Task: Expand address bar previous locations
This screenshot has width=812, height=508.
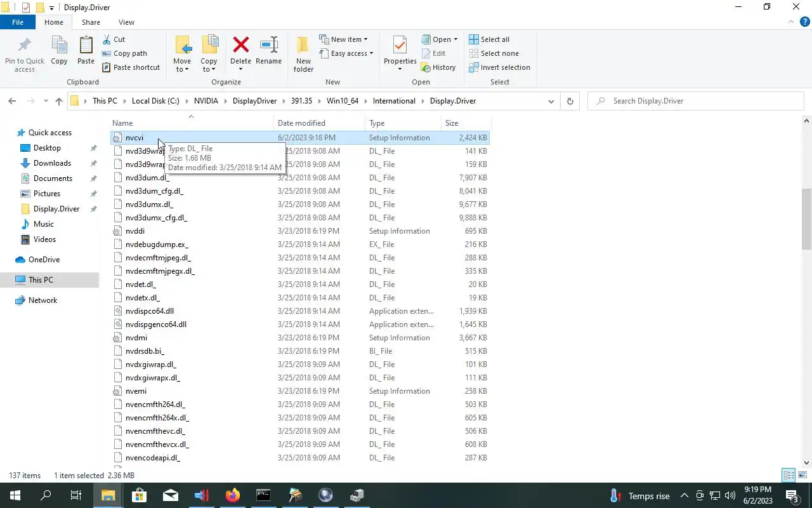Action: click(551, 101)
